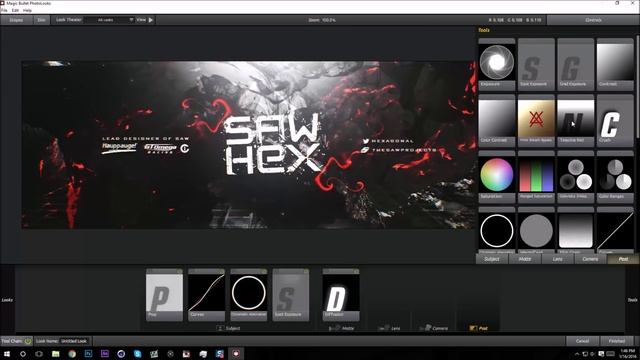
Task: Switch Tools panel to Camera tab
Action: [590, 259]
